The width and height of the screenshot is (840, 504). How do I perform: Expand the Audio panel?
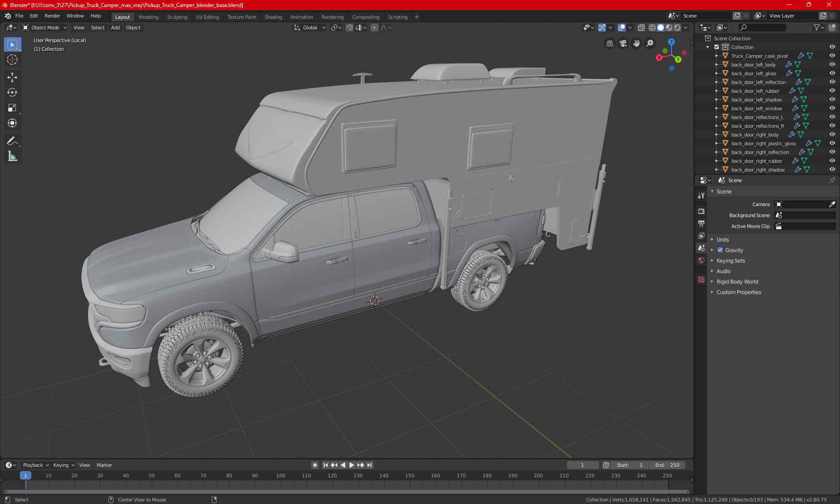[723, 271]
